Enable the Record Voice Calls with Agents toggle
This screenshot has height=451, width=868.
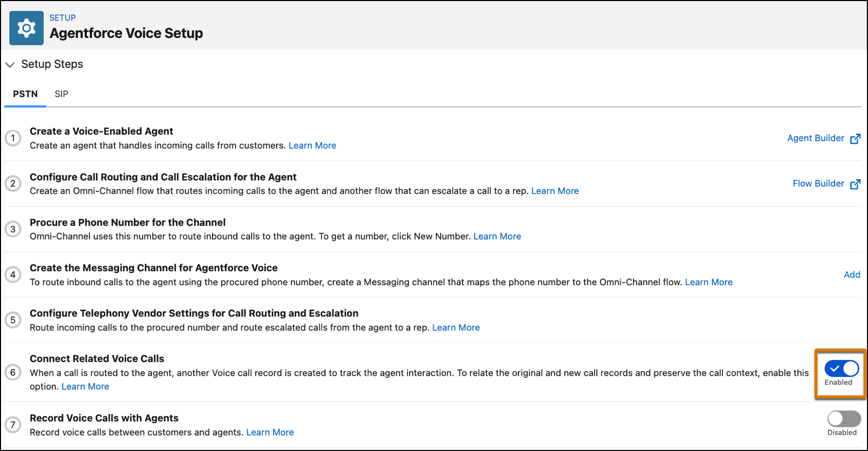click(x=844, y=419)
